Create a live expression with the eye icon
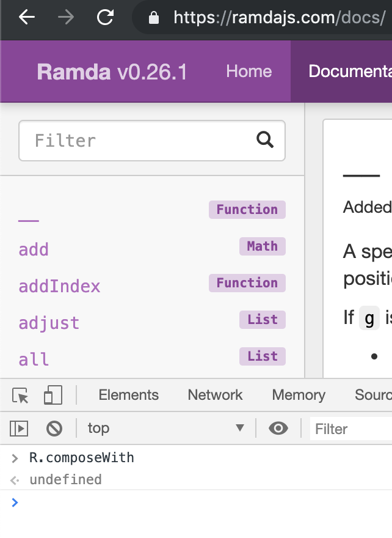This screenshot has height=538, width=392. (x=278, y=429)
